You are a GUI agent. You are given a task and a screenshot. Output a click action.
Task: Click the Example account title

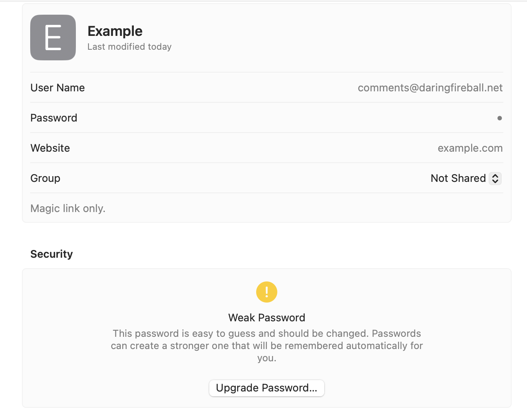pos(115,31)
